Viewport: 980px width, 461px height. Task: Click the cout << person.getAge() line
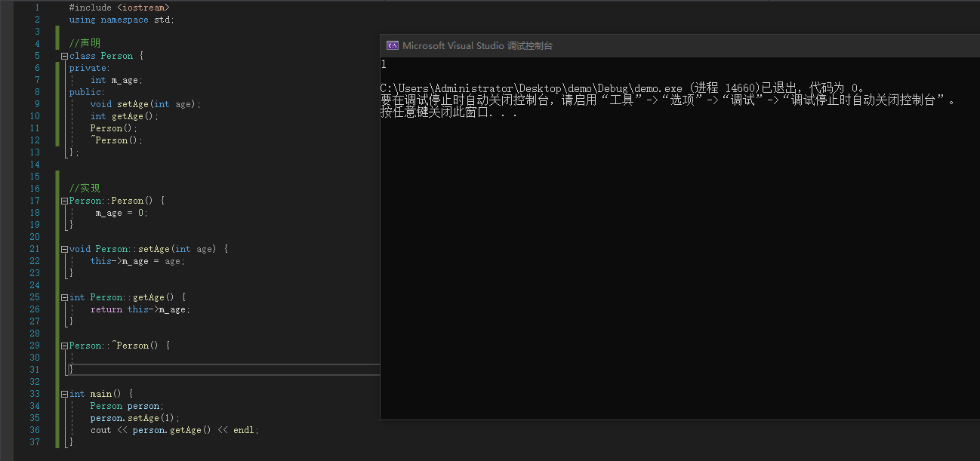174,430
